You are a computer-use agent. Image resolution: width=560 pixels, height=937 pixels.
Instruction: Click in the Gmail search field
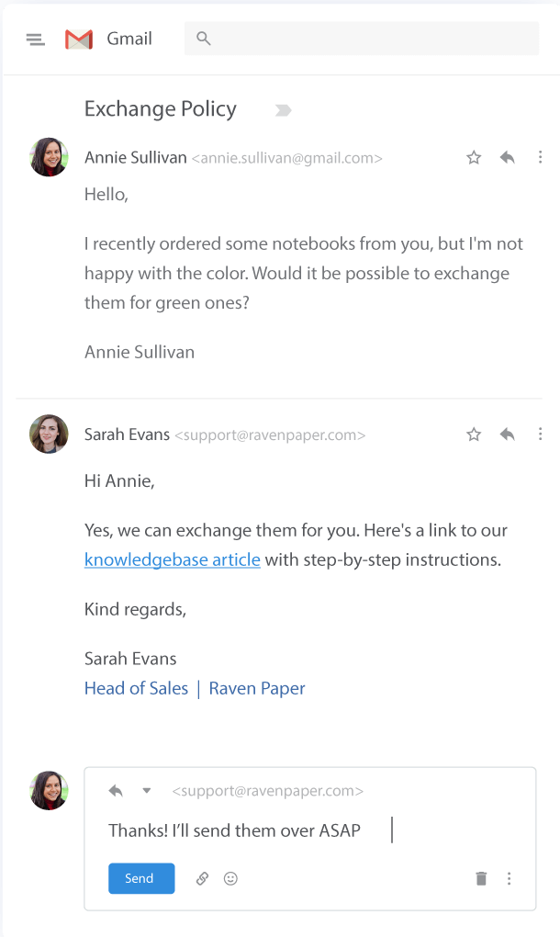[367, 39]
